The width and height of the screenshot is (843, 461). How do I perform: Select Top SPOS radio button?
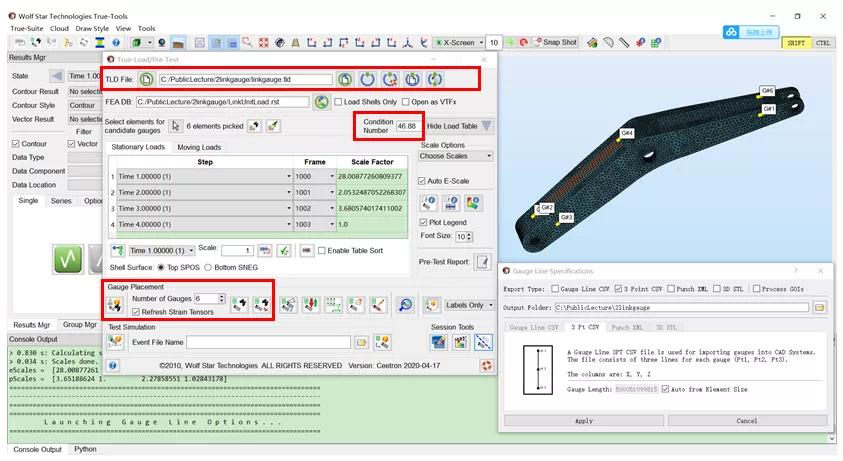[x=161, y=267]
